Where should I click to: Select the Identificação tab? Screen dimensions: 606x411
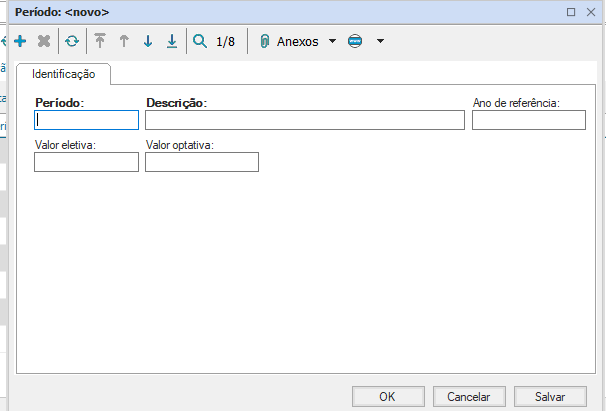click(x=63, y=74)
